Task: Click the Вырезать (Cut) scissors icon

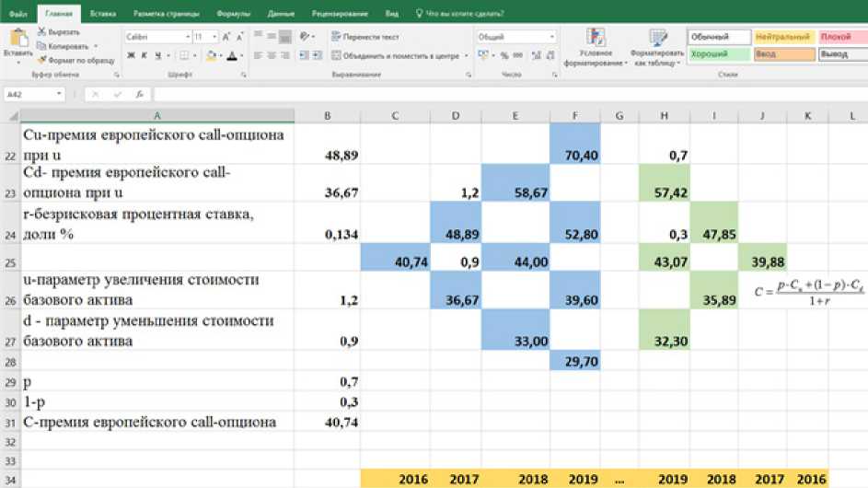Action: pyautogui.click(x=41, y=32)
